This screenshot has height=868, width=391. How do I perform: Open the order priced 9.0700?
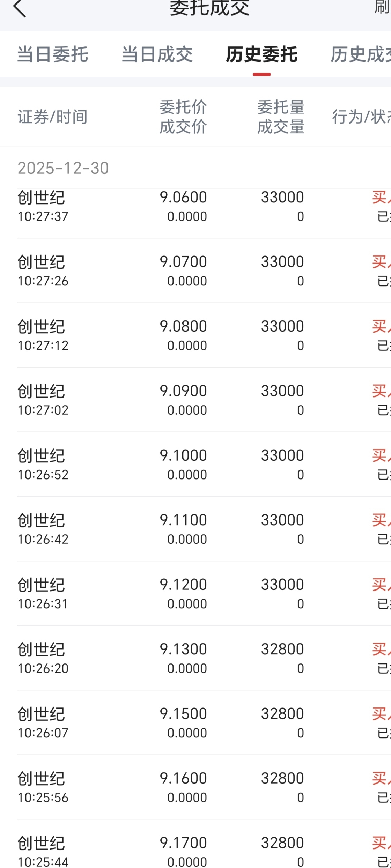click(195, 271)
